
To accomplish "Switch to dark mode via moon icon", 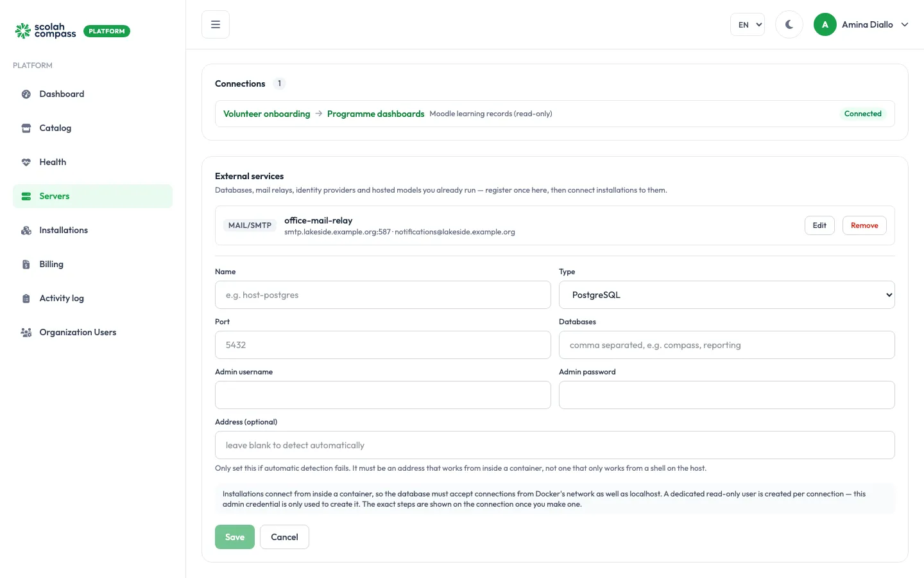I will [789, 24].
